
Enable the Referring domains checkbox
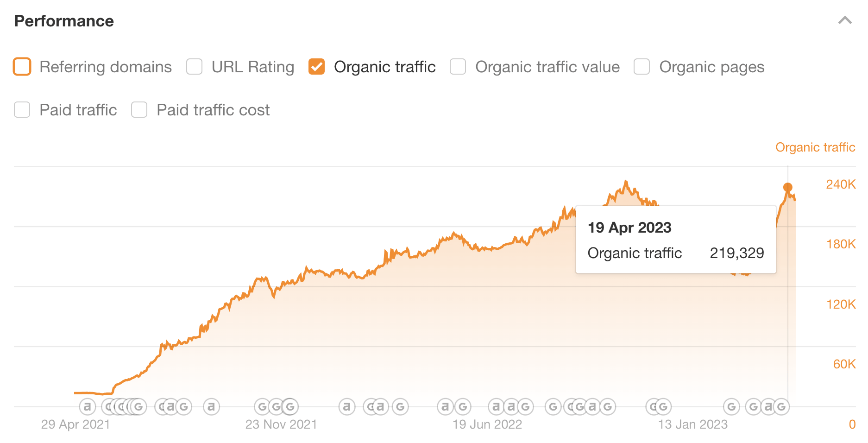click(x=22, y=67)
